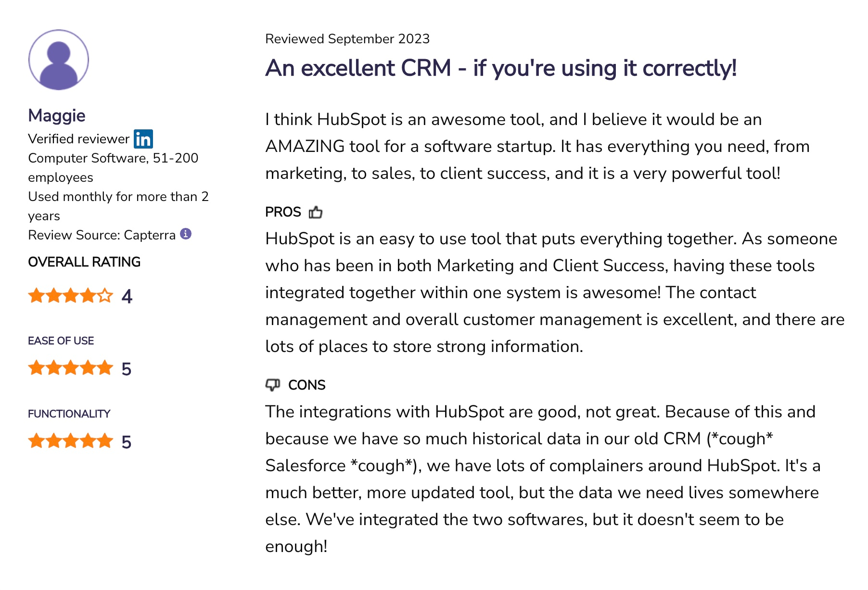The image size is (868, 590).
Task: Click the LinkedIn verification badge icon
Action: coord(143,139)
